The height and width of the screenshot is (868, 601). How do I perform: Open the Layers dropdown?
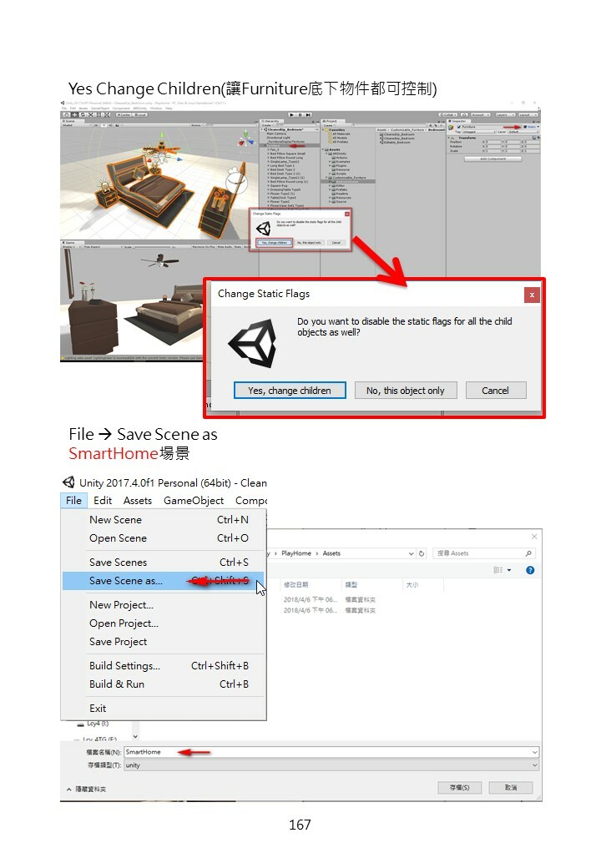click(x=505, y=114)
